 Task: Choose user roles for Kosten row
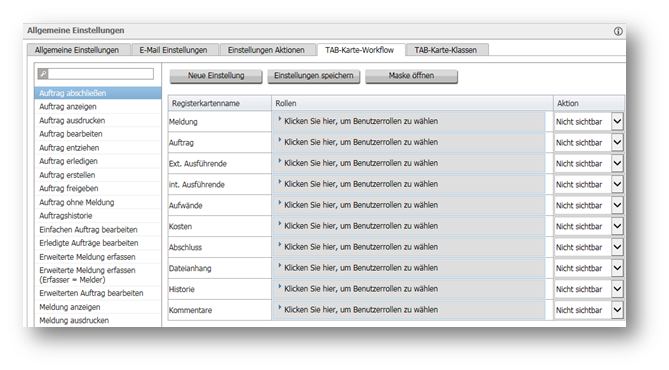[x=409, y=226]
